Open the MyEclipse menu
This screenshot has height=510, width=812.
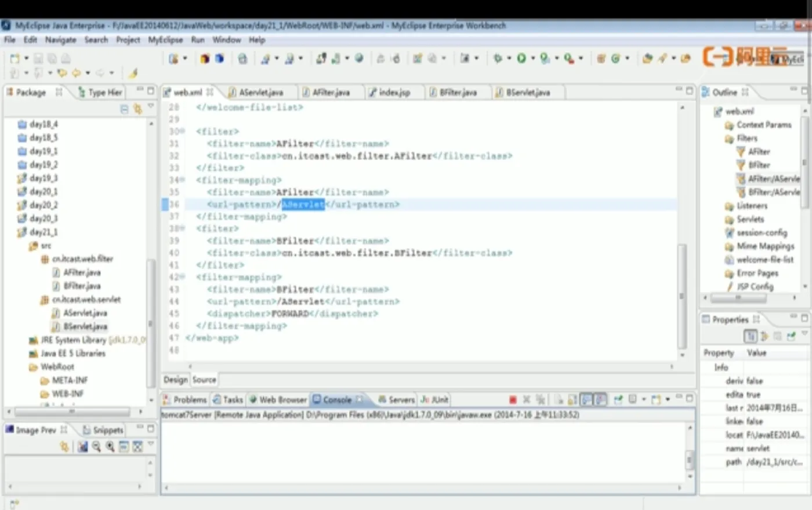tap(165, 40)
